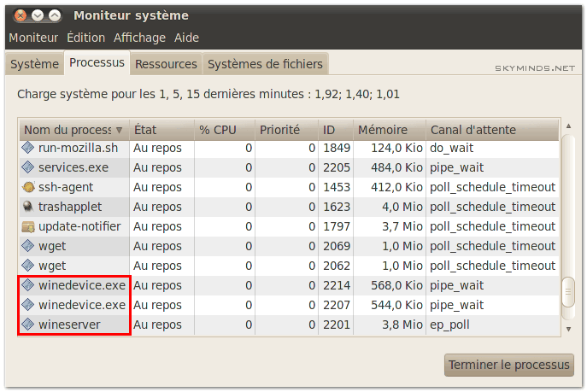587x392 pixels.
Task: Select the wget row with ID 2062
Action: pyautogui.click(x=289, y=266)
